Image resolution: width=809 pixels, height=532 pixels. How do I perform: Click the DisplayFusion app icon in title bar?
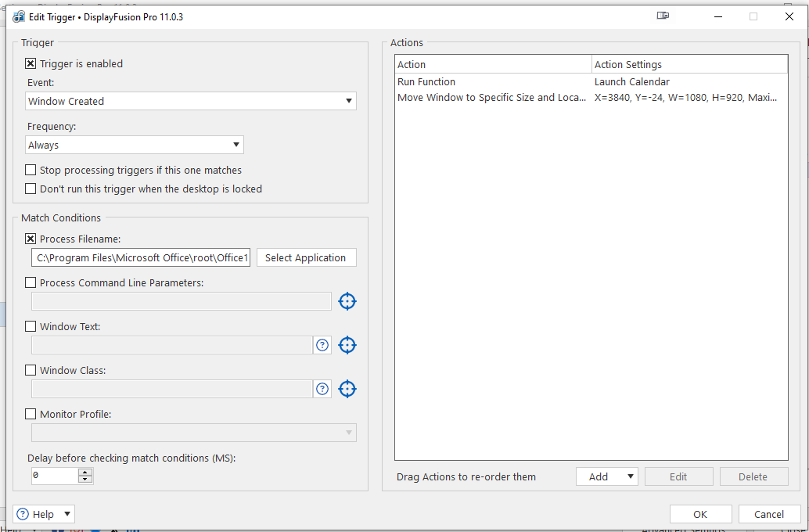(x=19, y=16)
